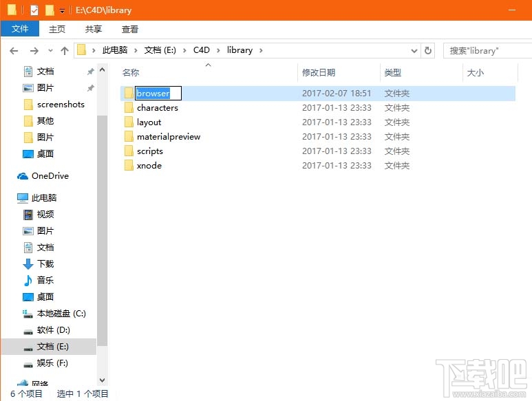
Task: Click navigation pane scroll up arrow
Action: pyautogui.click(x=102, y=70)
